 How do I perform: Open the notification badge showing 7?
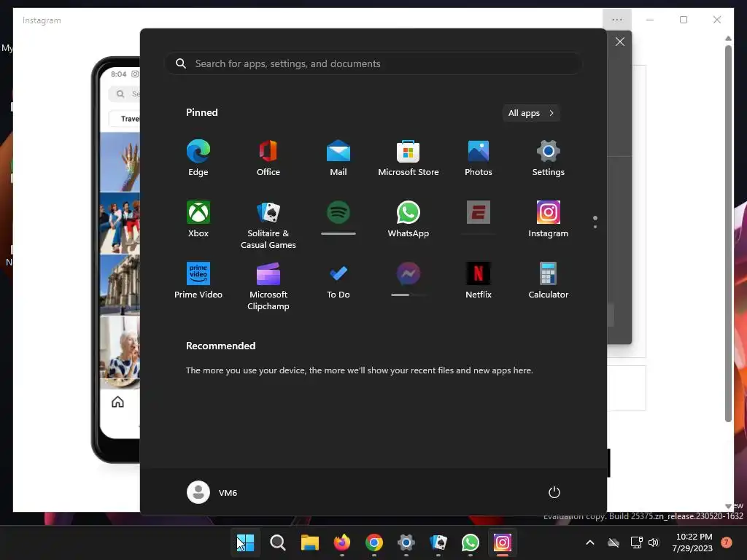tap(726, 542)
